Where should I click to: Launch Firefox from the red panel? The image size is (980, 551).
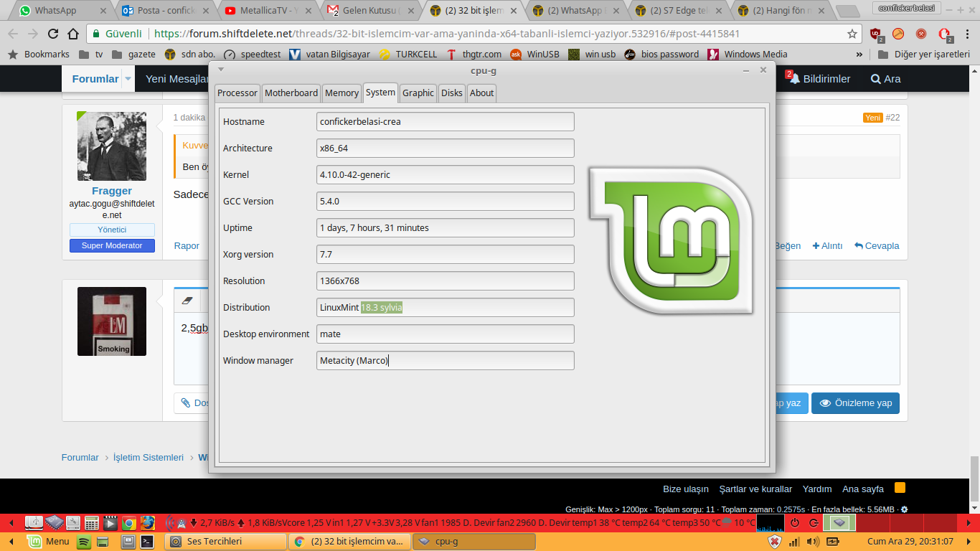point(147,523)
